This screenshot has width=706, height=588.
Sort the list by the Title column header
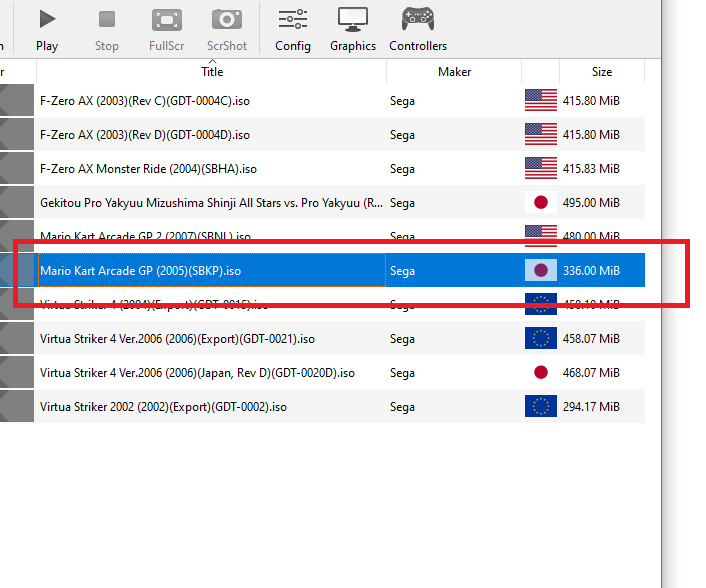212,72
